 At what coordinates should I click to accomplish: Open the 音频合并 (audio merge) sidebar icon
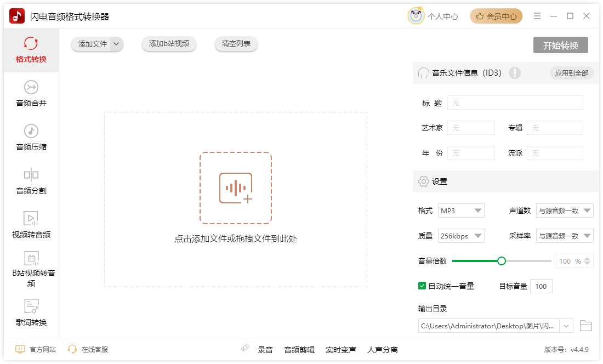[x=31, y=88]
